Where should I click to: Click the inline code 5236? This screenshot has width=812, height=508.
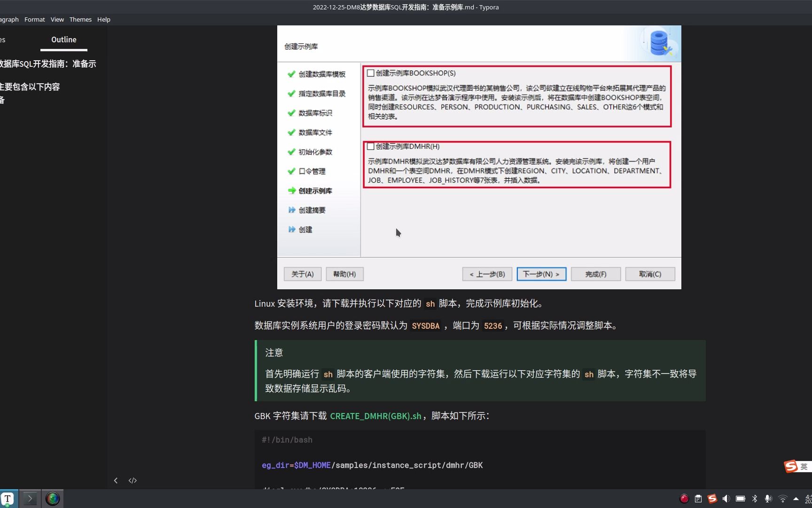click(x=493, y=325)
